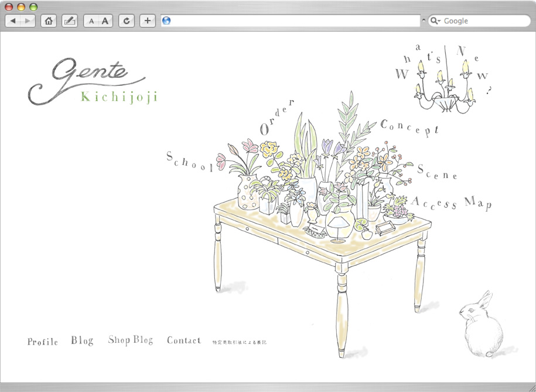Image resolution: width=536 pixels, height=392 pixels.
Task: Click the globe icon in address bar
Action: coord(166,21)
